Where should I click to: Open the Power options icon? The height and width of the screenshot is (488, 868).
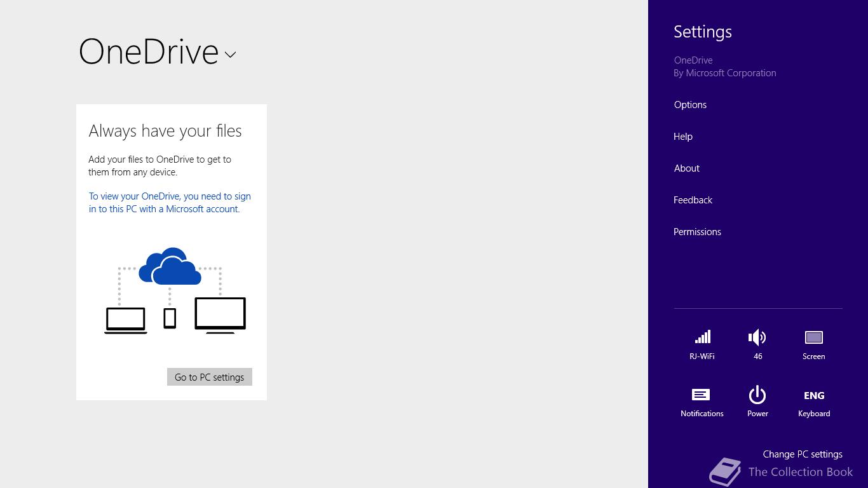(x=757, y=402)
